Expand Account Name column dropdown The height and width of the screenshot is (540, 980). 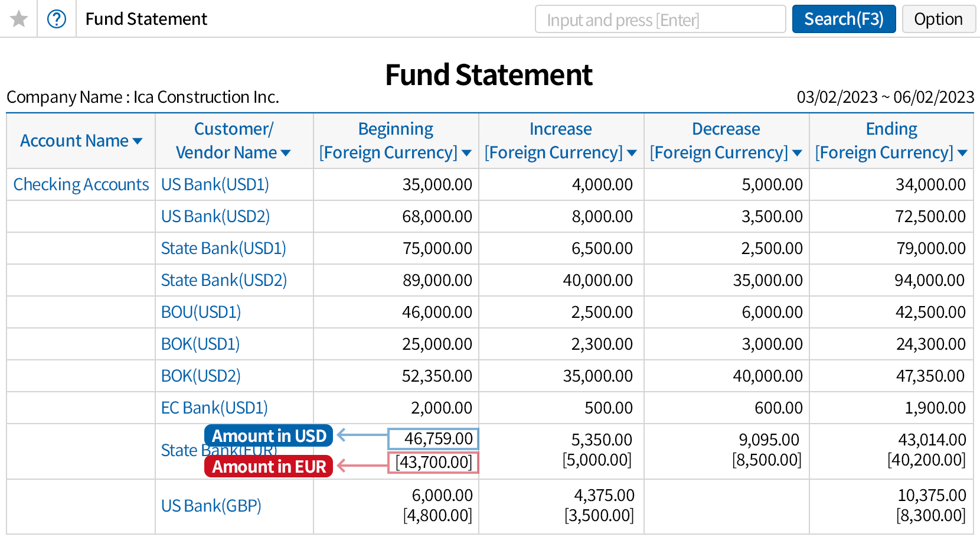138,141
